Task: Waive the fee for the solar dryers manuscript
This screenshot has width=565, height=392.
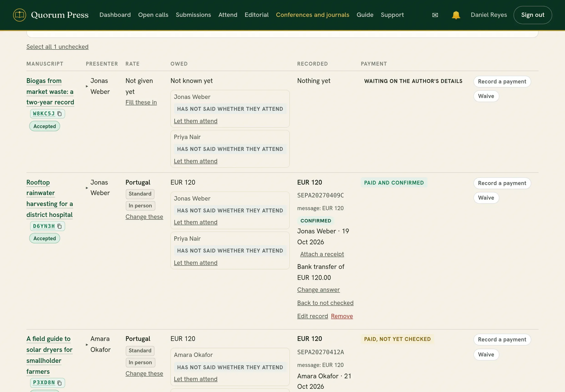Action: click(x=486, y=355)
